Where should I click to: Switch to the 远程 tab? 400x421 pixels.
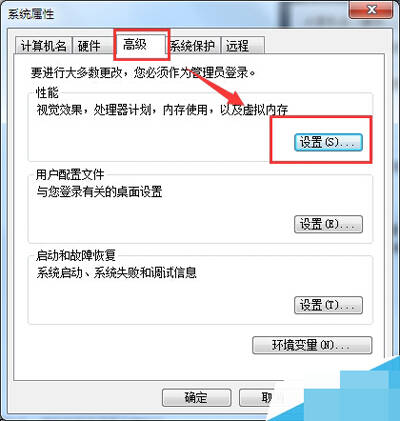[243, 45]
